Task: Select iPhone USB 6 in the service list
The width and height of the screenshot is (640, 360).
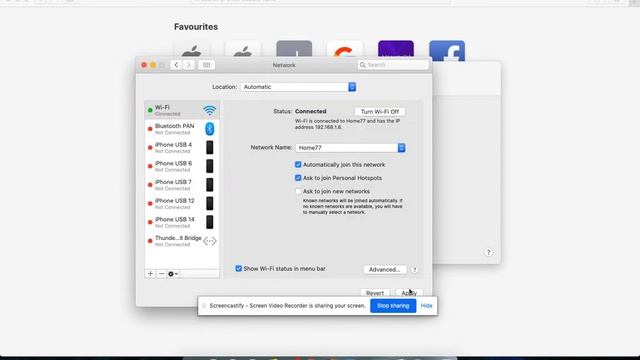Action: (182, 166)
